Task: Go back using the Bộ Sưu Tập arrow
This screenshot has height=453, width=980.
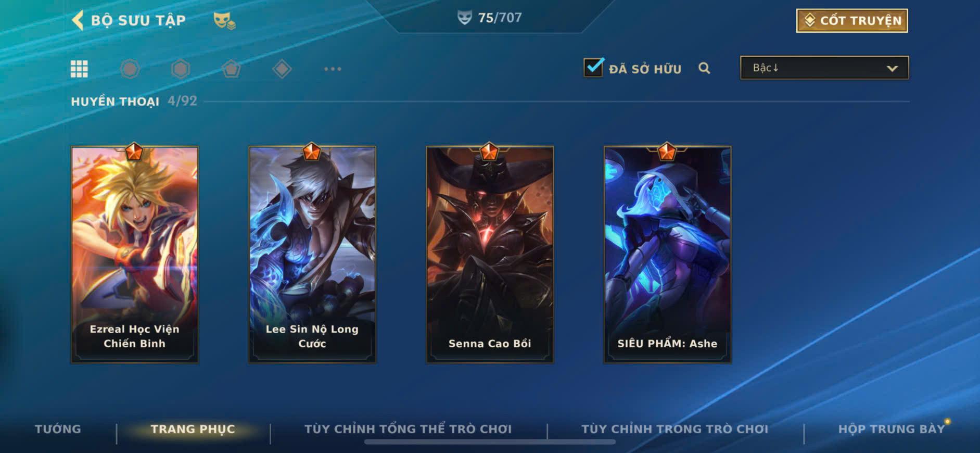Action: [78, 21]
